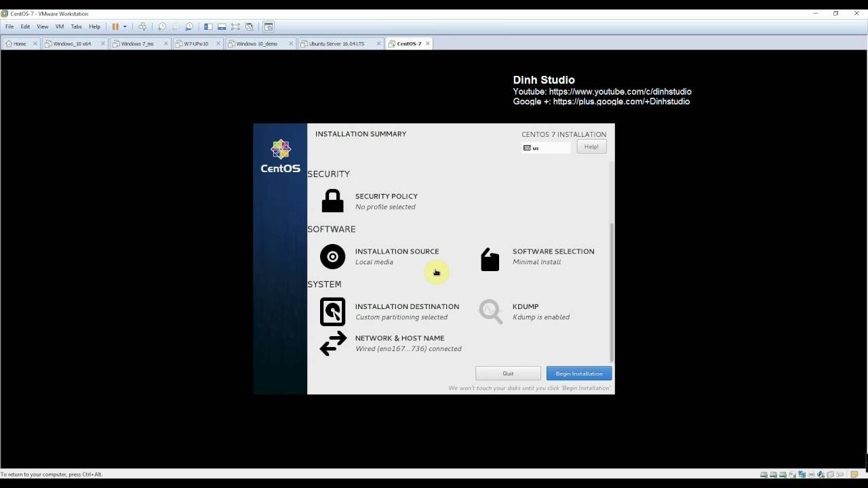Click the 'Kdump is enabled' text

coord(541,317)
